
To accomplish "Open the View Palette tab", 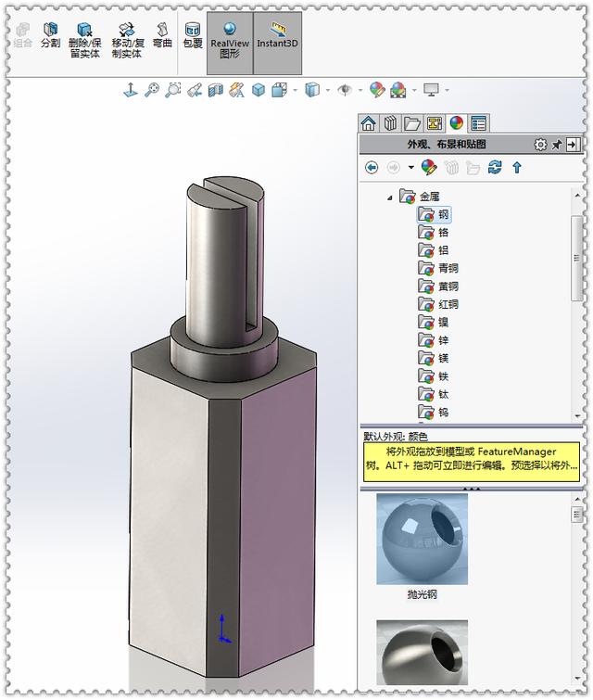I will (x=435, y=122).
